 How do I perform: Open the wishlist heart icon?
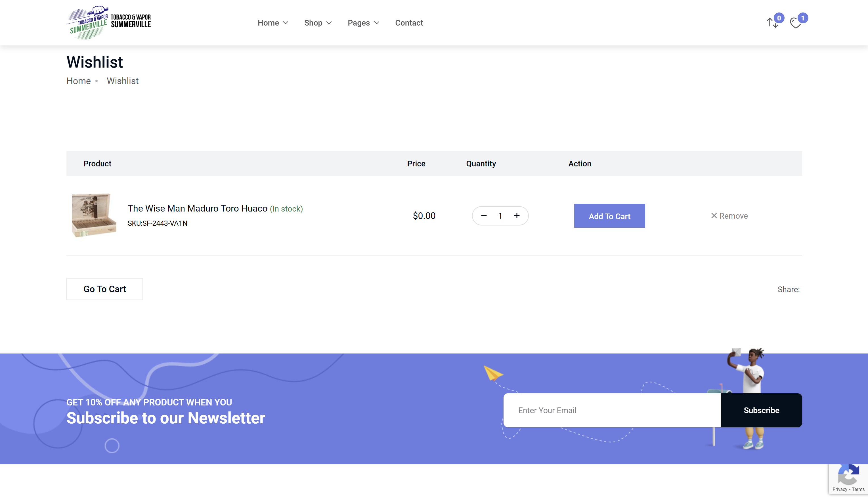click(795, 23)
